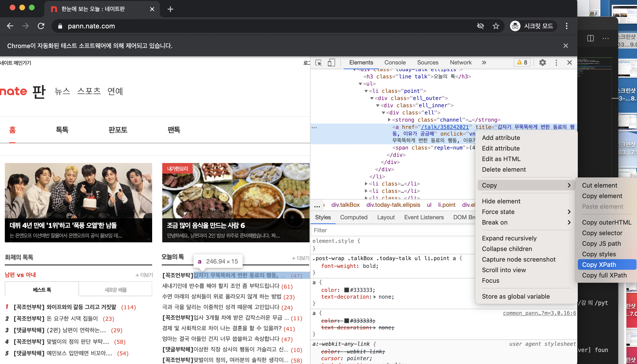Select the 새로운 베플 tab
Screen dimensions: 637x364
[x=115, y=289]
